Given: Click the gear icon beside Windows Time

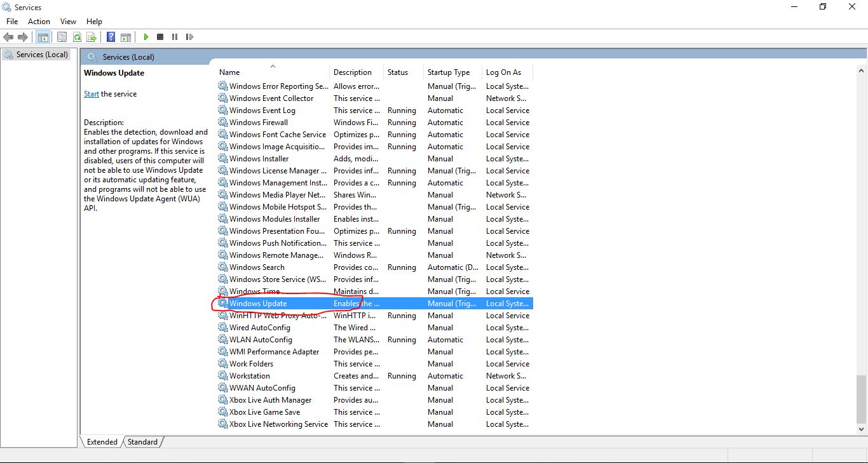Looking at the screenshot, I should pos(223,292).
